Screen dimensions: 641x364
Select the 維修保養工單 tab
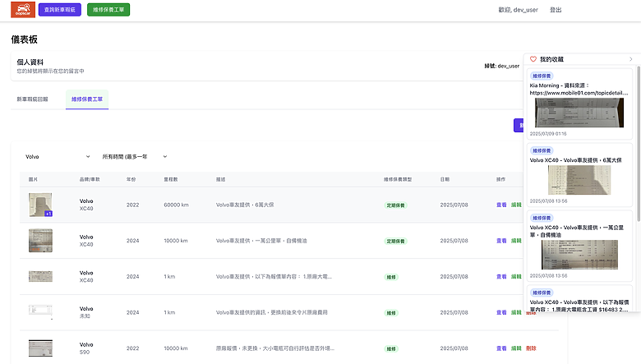pyautogui.click(x=87, y=99)
